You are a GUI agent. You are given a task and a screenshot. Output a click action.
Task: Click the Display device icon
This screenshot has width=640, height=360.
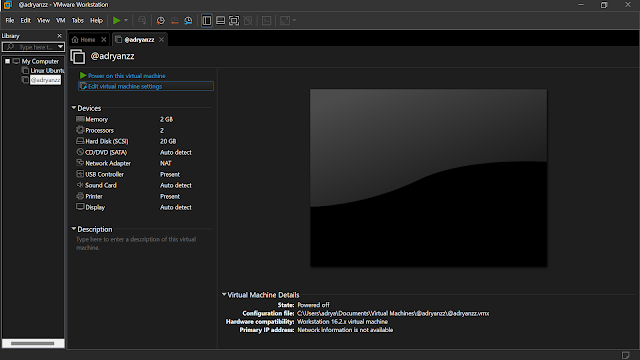[80, 207]
